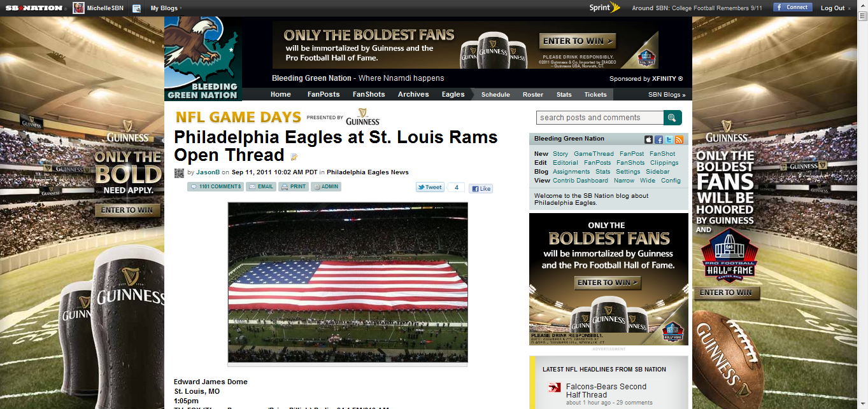The height and width of the screenshot is (409, 868).
Task: Click the Facebook Like button
Action: pos(481,188)
